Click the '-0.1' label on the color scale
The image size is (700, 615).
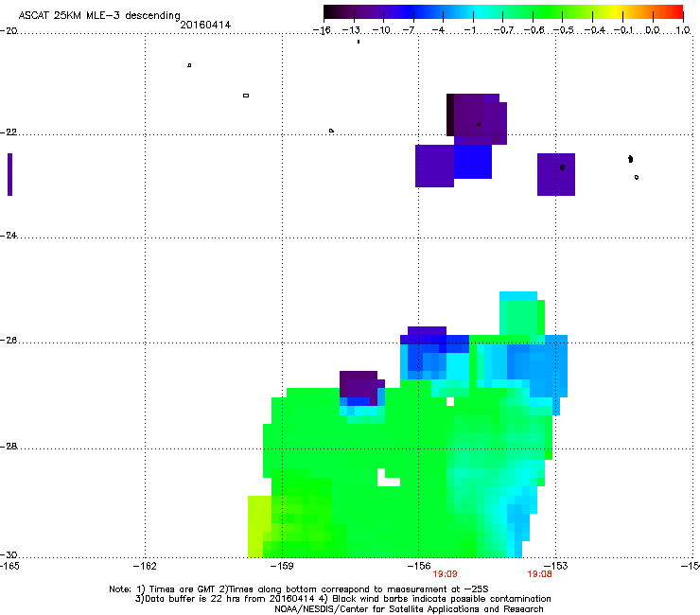click(x=623, y=30)
